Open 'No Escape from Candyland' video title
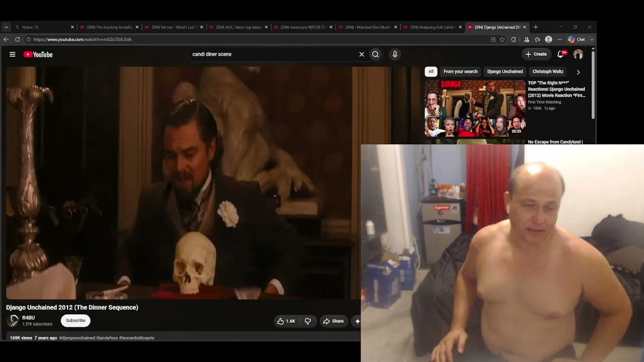This screenshot has width=644, height=362. tap(555, 142)
